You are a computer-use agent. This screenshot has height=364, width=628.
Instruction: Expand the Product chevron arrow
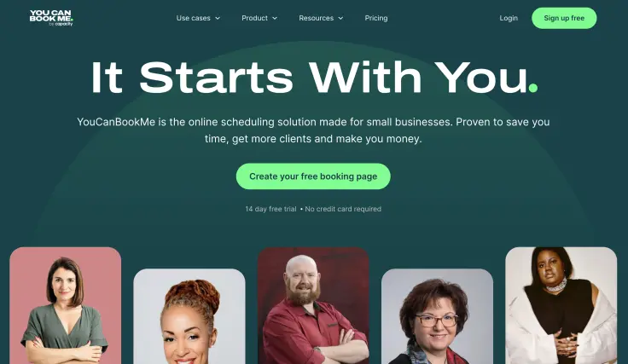[x=275, y=18]
